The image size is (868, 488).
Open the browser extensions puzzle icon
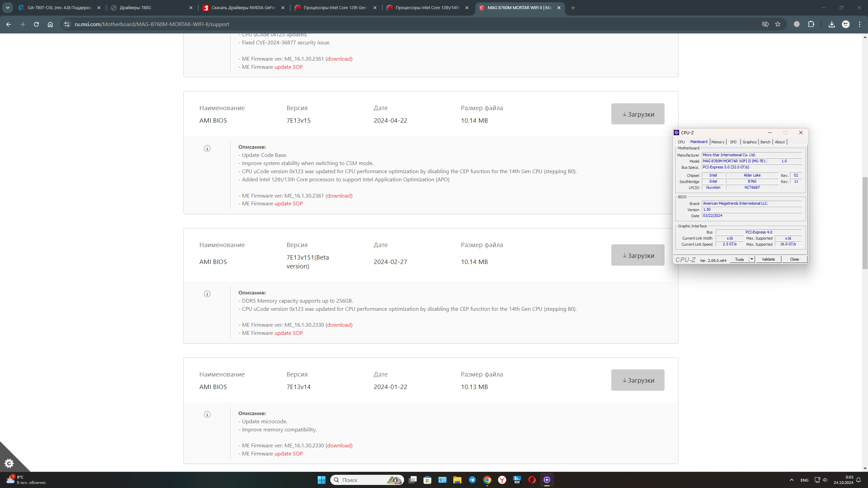811,24
